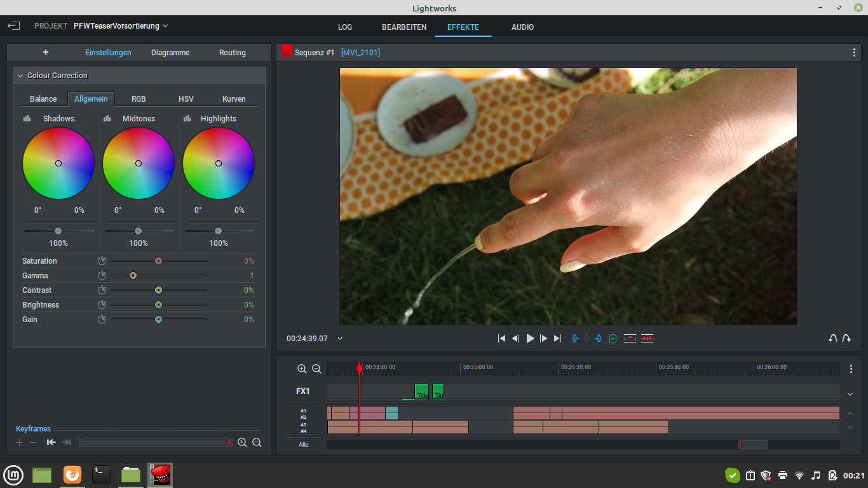Step one frame backward

(x=515, y=339)
